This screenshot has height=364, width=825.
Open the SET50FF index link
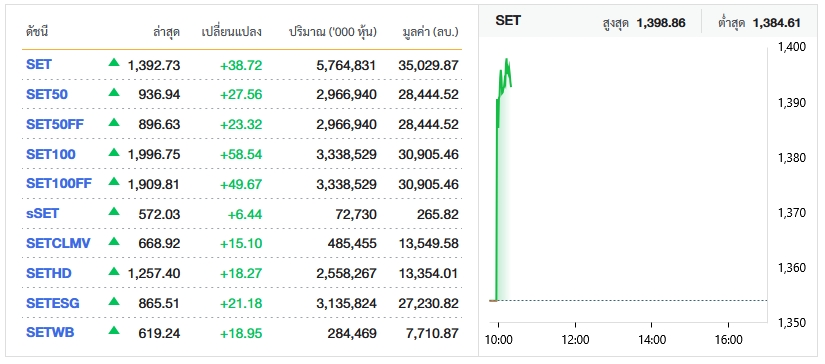click(55, 124)
